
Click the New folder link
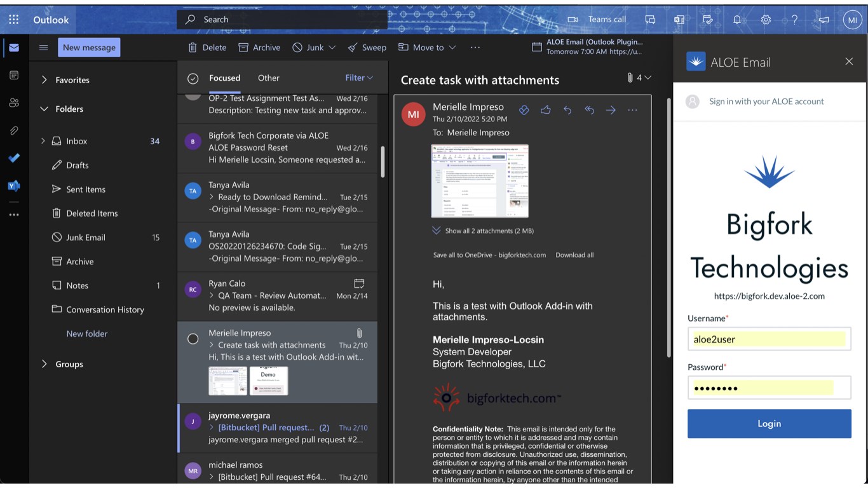pos(87,334)
